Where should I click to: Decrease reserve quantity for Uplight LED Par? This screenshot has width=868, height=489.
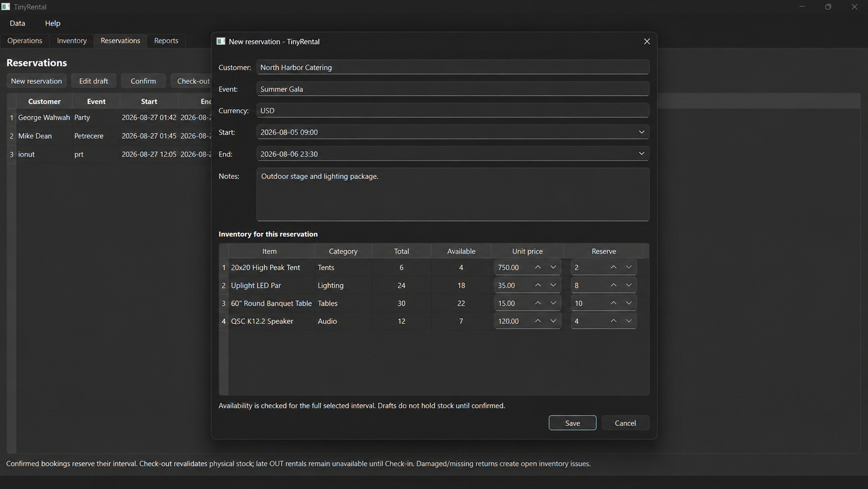(629, 285)
